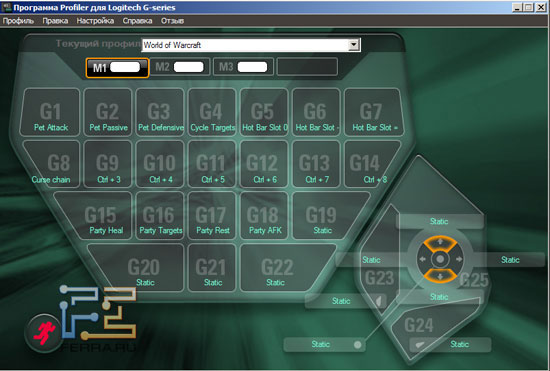Open the Справка menu
The height and width of the screenshot is (371, 550).
click(x=137, y=21)
